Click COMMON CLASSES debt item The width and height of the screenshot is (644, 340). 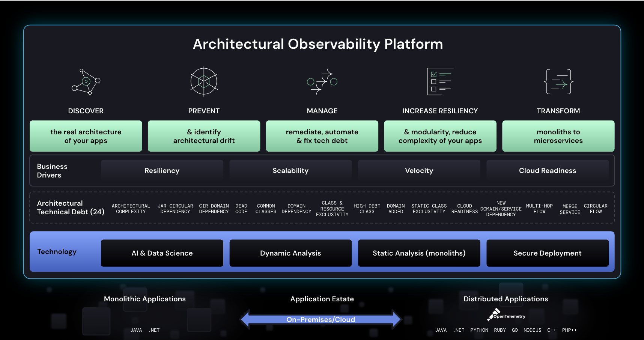click(266, 209)
